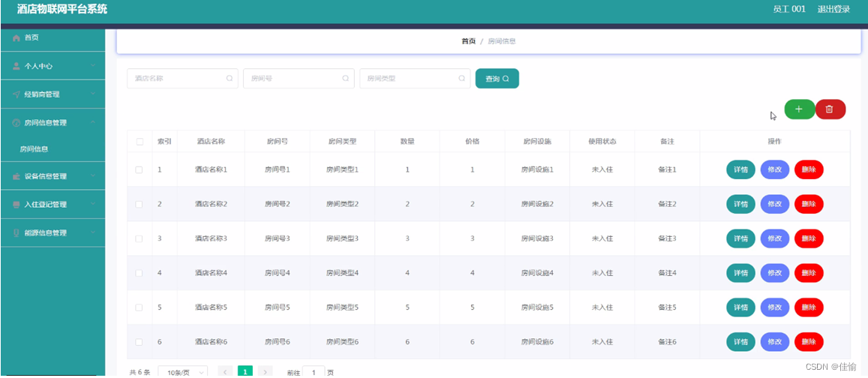Focus the 酒店名称 search input
Viewport: 868px width, 378px height.
click(x=183, y=79)
